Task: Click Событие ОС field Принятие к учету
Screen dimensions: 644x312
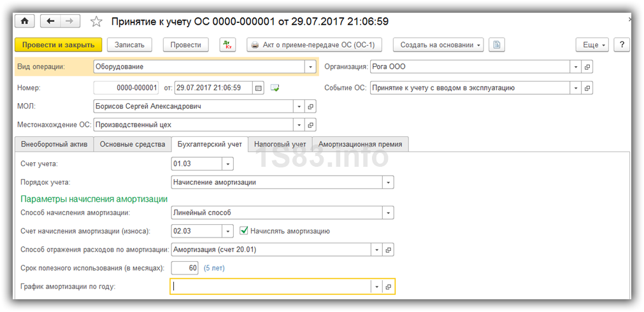Action: click(x=470, y=88)
